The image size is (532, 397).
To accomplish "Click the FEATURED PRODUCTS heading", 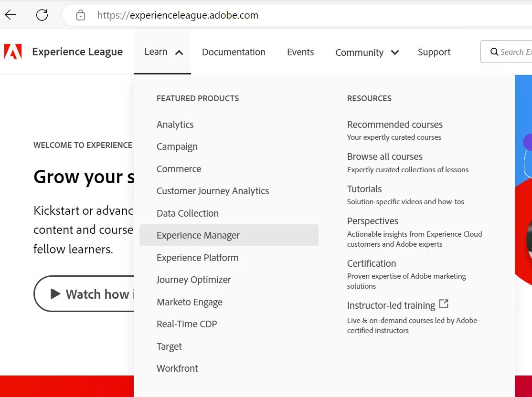I will pyautogui.click(x=198, y=98).
